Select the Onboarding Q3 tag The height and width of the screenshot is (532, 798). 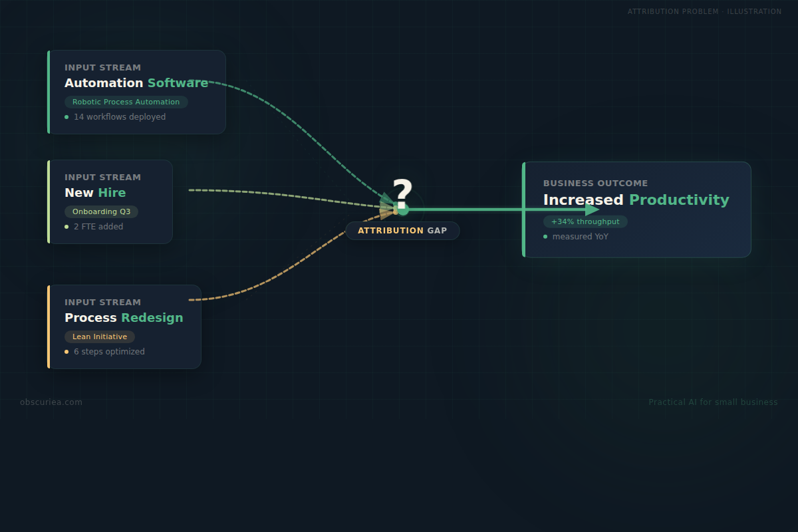[x=101, y=211]
